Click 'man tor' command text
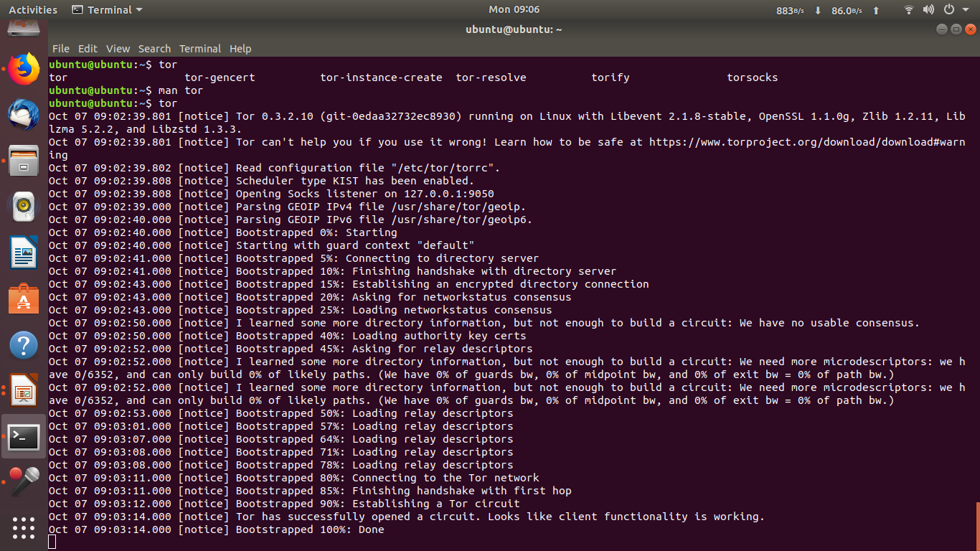Screen dimensions: 980x551 181,90
